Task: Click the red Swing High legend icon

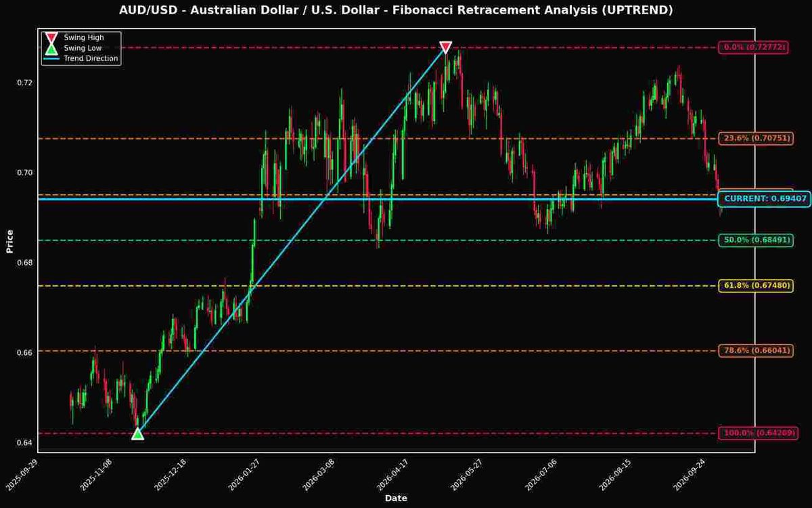Action: [51, 38]
